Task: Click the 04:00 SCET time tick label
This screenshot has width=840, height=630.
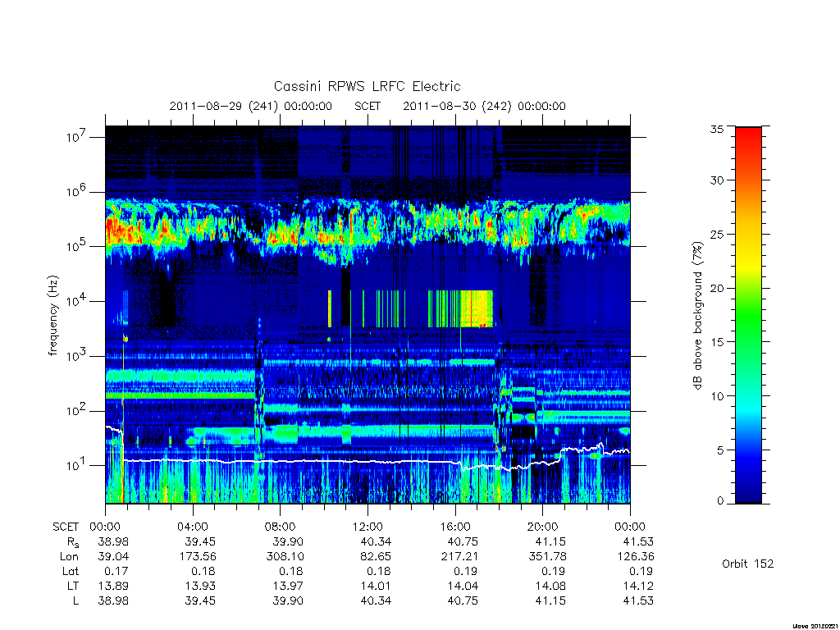Action: point(193,527)
